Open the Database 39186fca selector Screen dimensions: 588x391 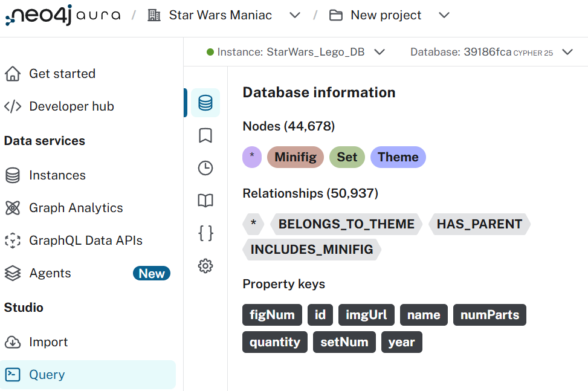492,52
